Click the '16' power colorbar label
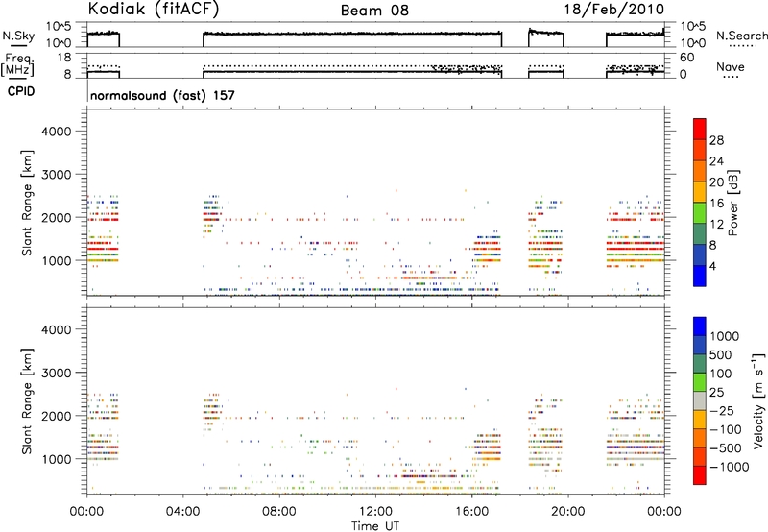768x532 pixels. tap(716, 204)
